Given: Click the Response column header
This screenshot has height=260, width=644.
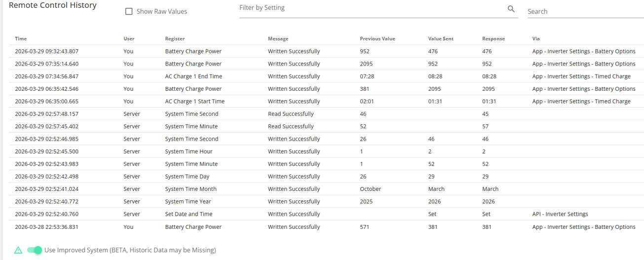Looking at the screenshot, I should [493, 38].
